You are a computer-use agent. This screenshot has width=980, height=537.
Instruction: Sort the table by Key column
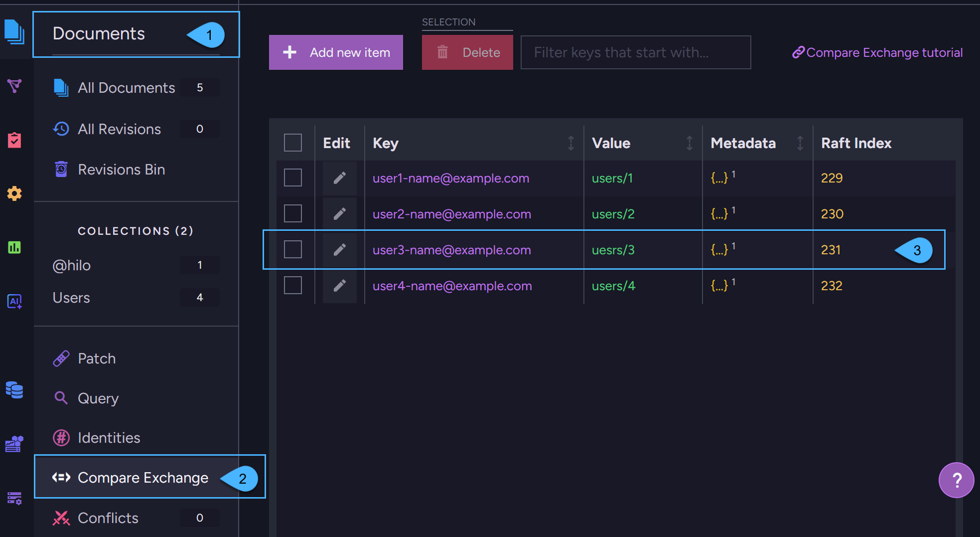tap(571, 143)
